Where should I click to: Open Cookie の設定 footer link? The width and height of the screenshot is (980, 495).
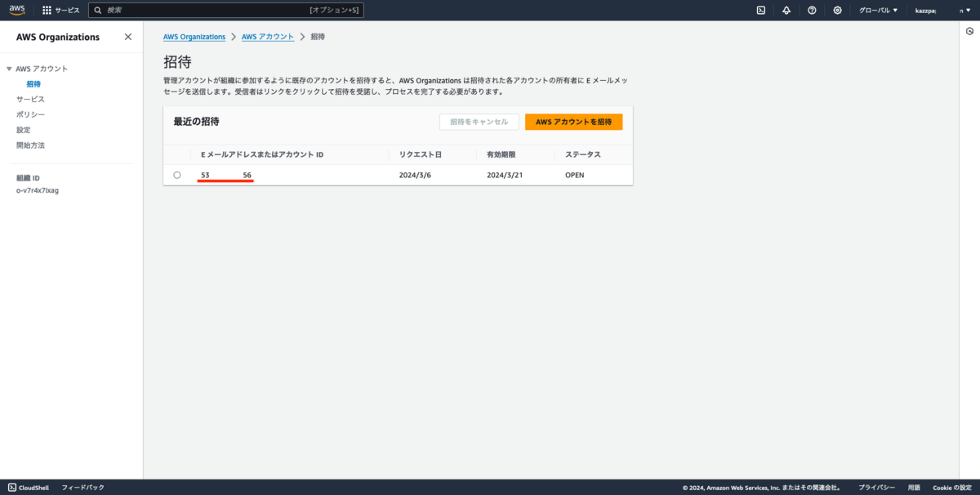[951, 488]
